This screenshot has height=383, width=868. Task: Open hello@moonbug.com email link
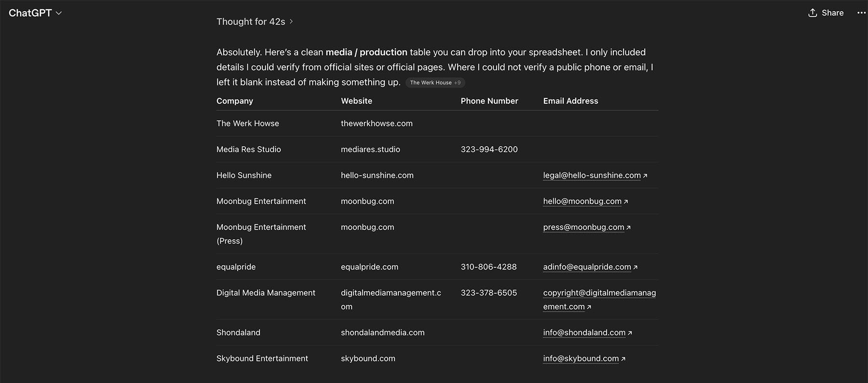(x=582, y=201)
